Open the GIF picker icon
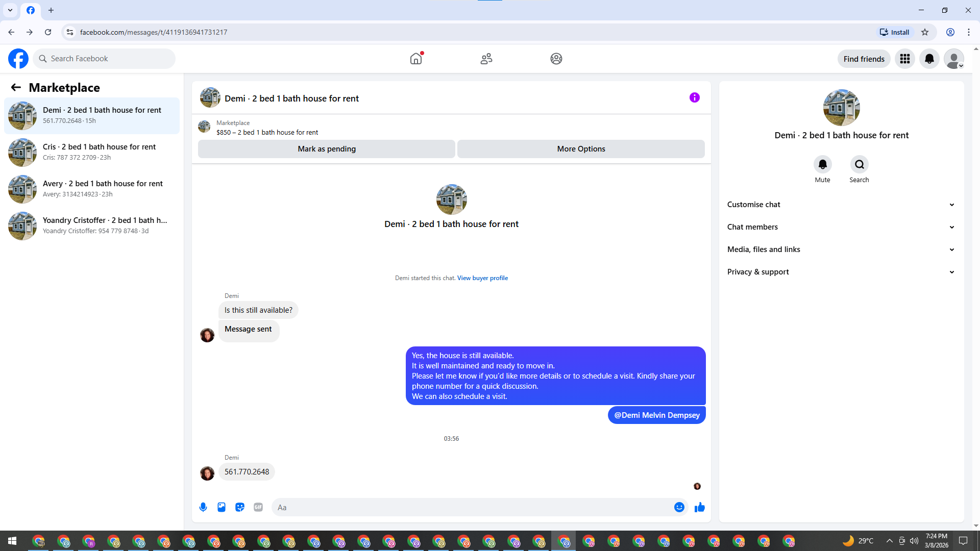This screenshot has width=980, height=551. [258, 507]
